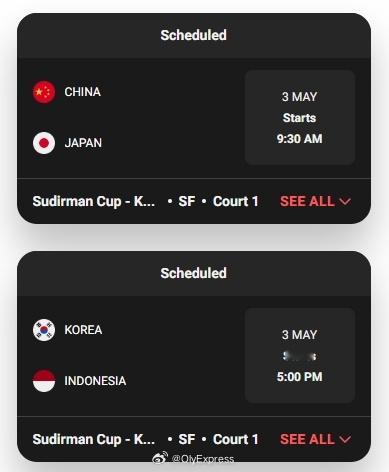Click chevron arrow beside second SEE ALL
Viewport: 389px width, 472px height.
(345, 440)
